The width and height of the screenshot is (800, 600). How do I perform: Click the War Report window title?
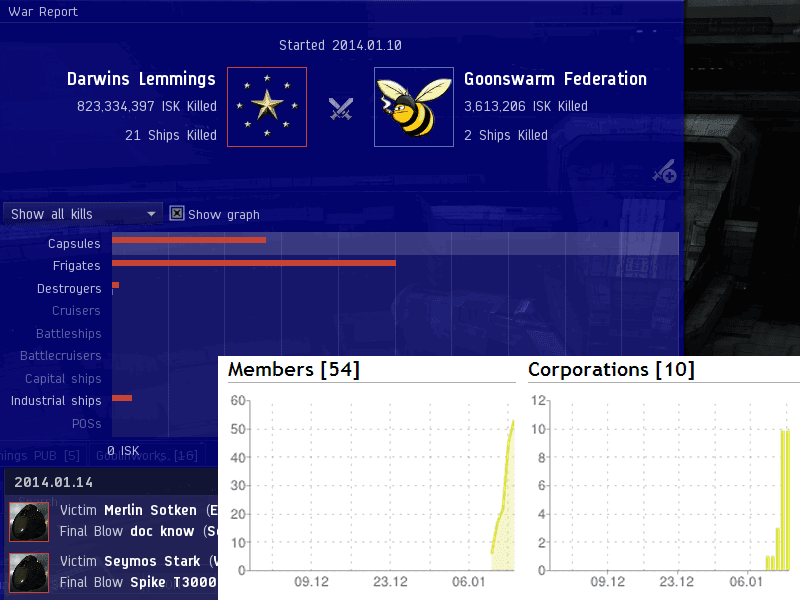point(43,12)
